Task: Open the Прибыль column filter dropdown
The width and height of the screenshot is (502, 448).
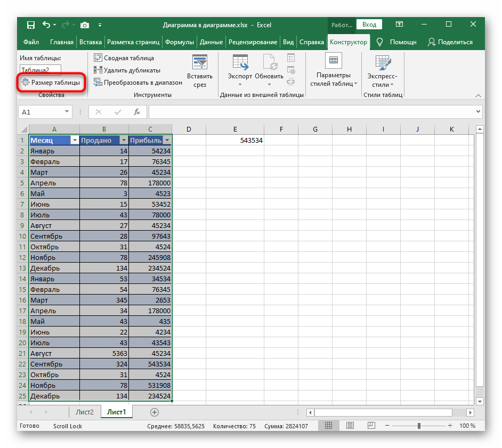Action: [x=167, y=140]
